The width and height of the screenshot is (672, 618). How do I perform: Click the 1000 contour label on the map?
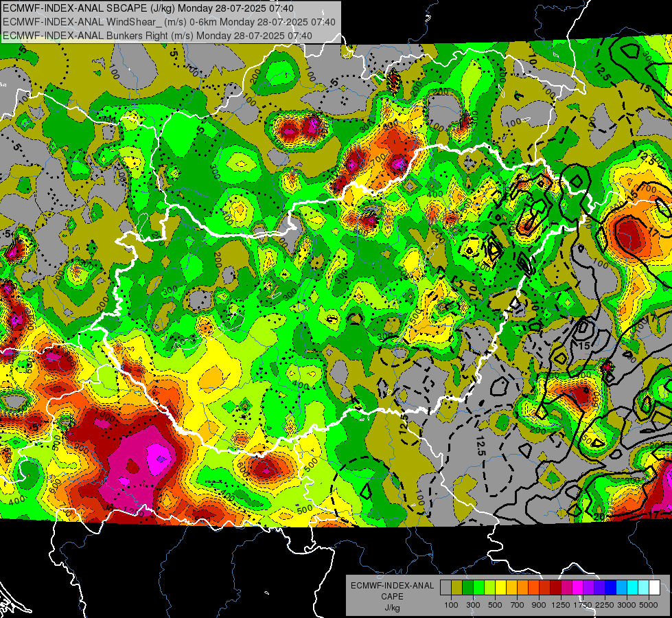(x=105, y=415)
